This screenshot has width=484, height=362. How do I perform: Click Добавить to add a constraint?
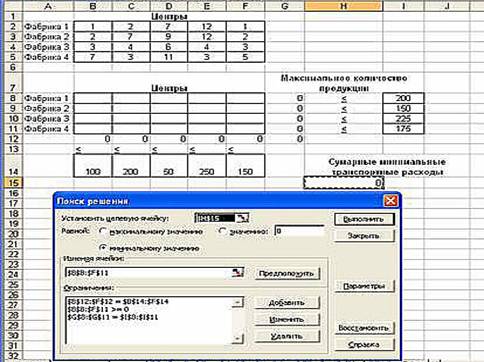tap(287, 303)
